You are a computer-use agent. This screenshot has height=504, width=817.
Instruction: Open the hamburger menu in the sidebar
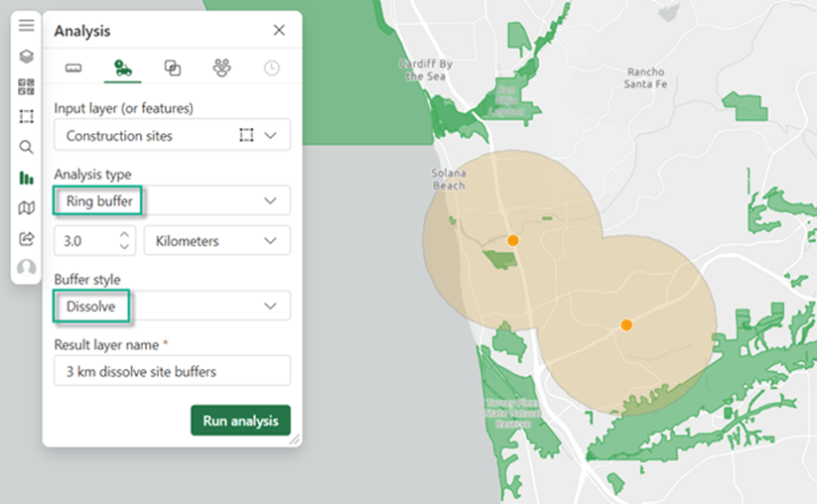26,26
